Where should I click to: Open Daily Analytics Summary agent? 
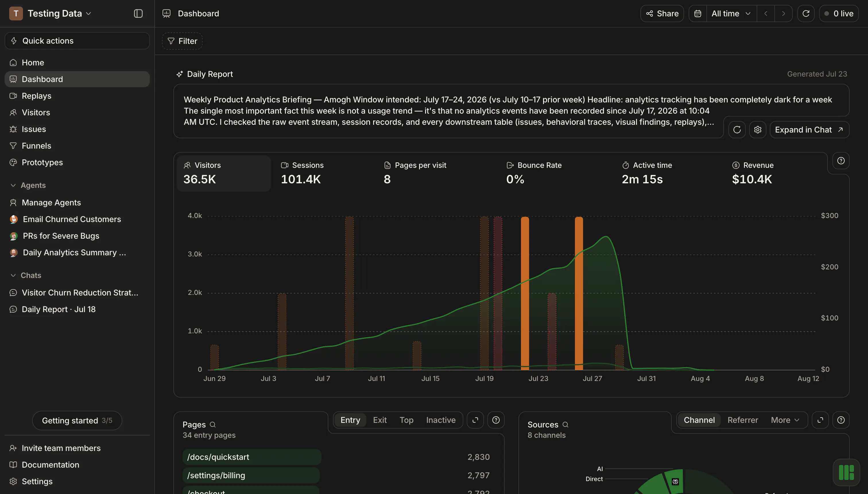pyautogui.click(x=77, y=252)
